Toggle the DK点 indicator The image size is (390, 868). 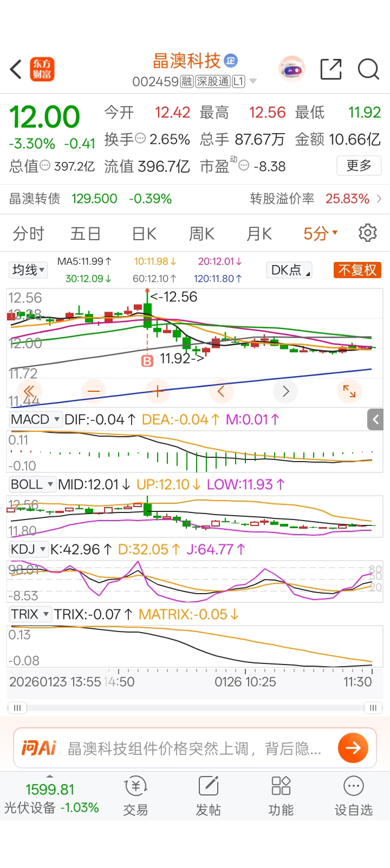290,269
